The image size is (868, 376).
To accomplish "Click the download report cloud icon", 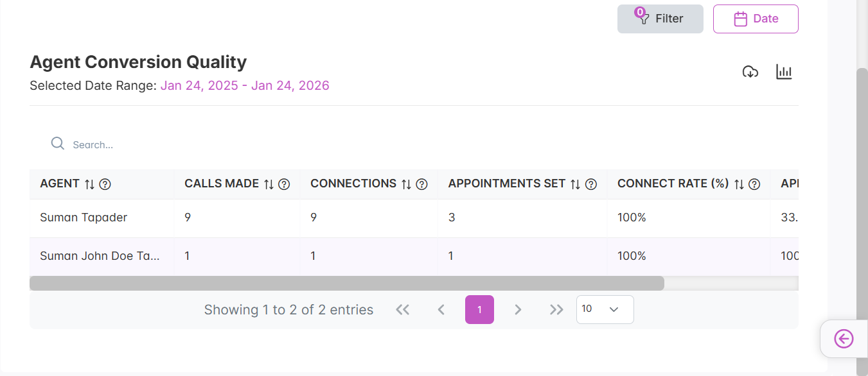I will 750,72.
